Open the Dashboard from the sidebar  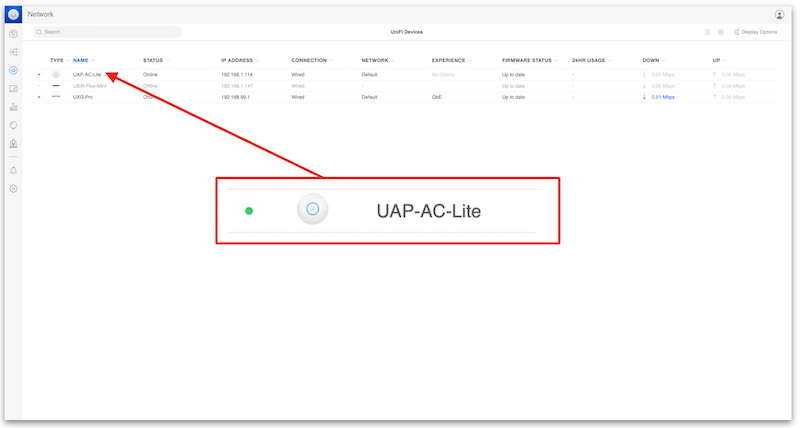pyautogui.click(x=13, y=34)
